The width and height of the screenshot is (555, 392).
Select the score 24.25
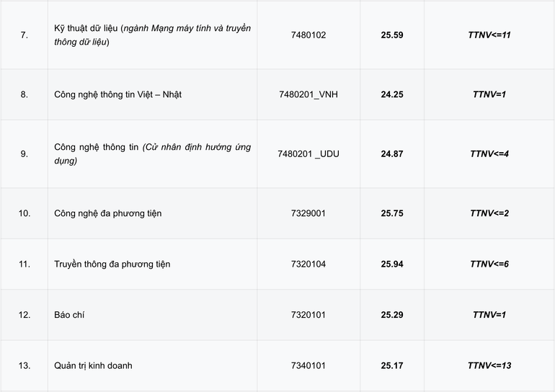pyautogui.click(x=392, y=94)
